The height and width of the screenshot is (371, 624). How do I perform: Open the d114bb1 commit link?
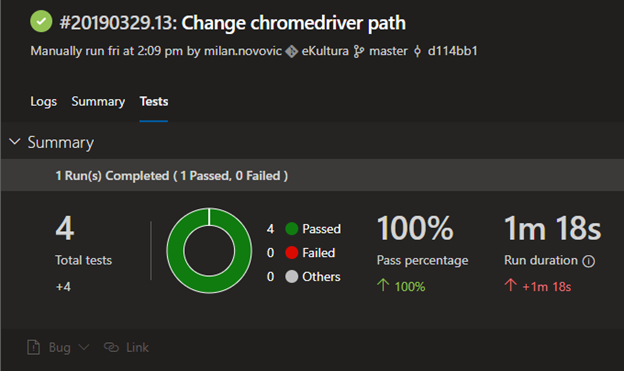tap(452, 51)
